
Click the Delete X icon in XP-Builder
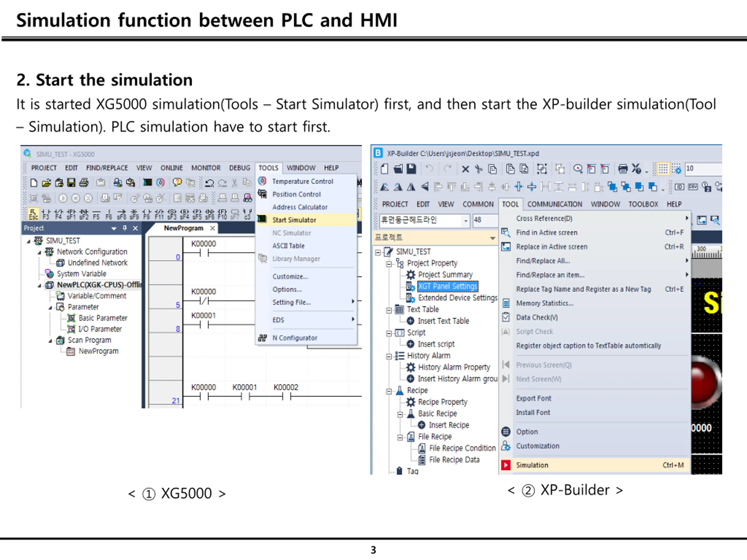click(465, 169)
